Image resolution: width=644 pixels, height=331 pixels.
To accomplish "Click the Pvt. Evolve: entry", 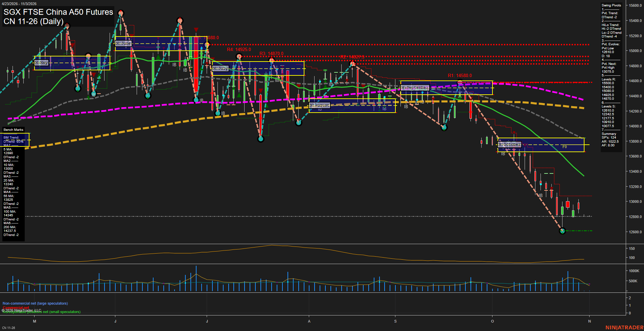I will click(611, 44).
